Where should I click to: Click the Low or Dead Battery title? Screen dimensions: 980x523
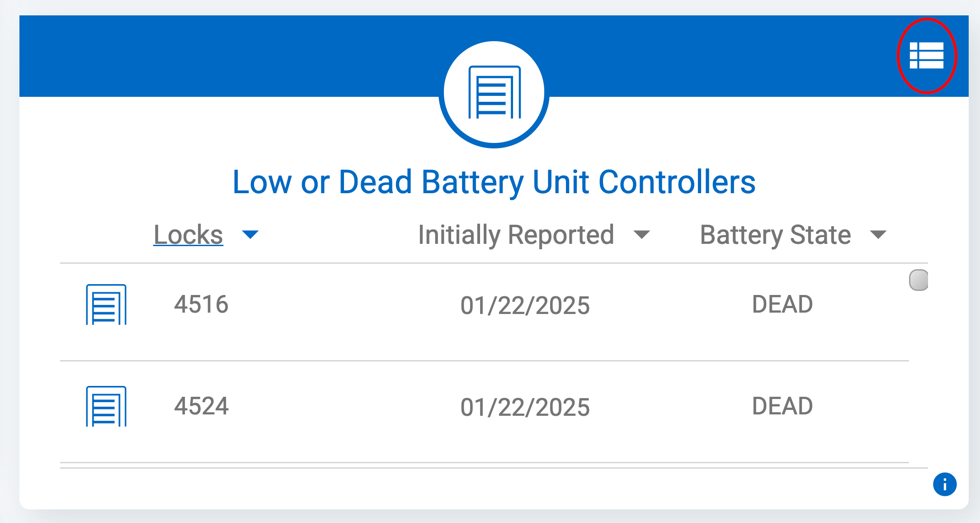click(494, 182)
